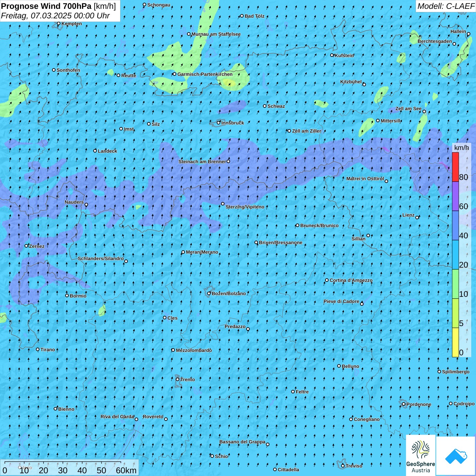This screenshot has height=476, width=476.
Task: Click the 'Cittadella' label
Action: pyautogui.click(x=288, y=470)
